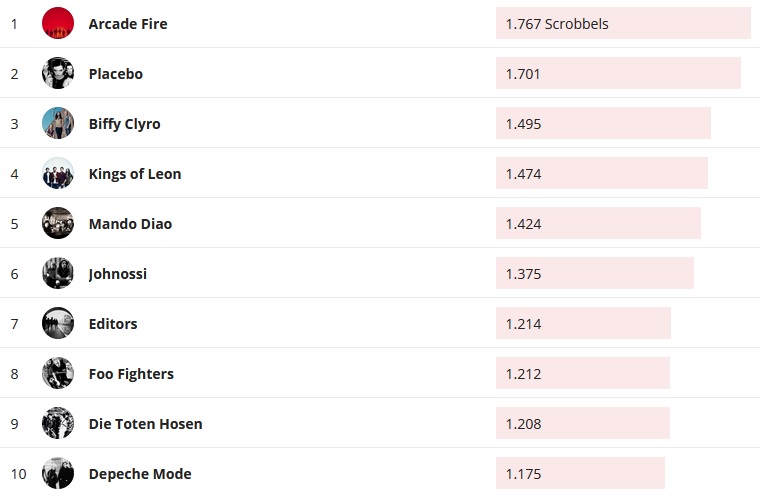760x497 pixels.
Task: Open Biffy Clyro's round avatar
Action: tap(58, 123)
